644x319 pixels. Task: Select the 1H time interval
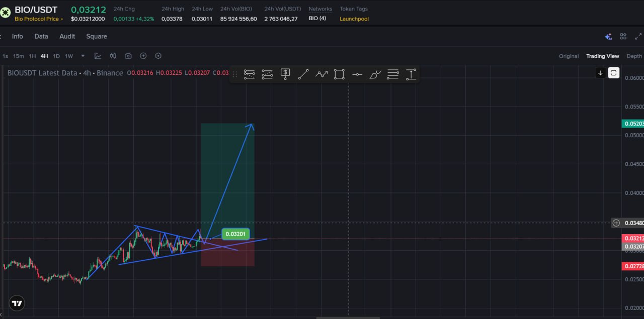click(x=32, y=56)
